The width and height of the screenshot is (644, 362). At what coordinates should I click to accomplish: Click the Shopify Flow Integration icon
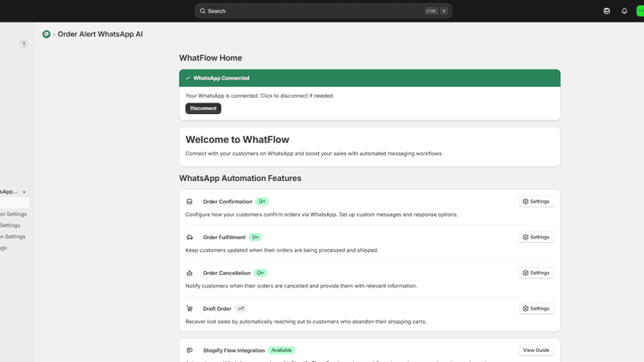pyautogui.click(x=189, y=350)
